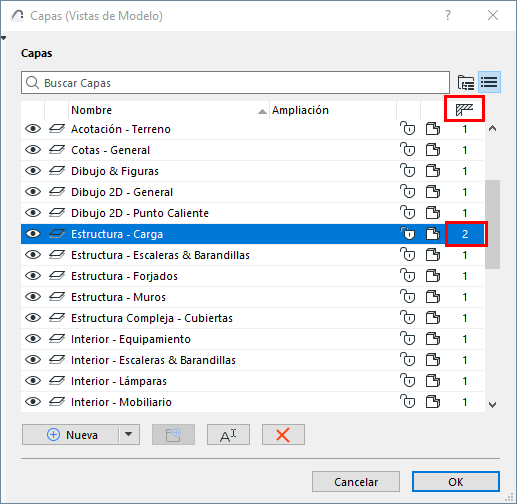Confirm with the OK button
Viewport: 517px width, 504px height.
tap(455, 482)
